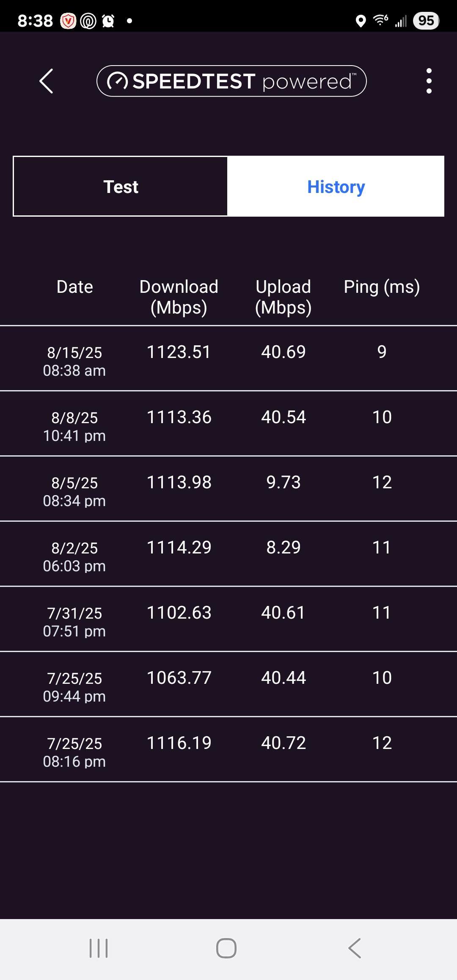The image size is (457, 980).
Task: Open the 8/8/25 10:41 pm result
Action: point(228,424)
